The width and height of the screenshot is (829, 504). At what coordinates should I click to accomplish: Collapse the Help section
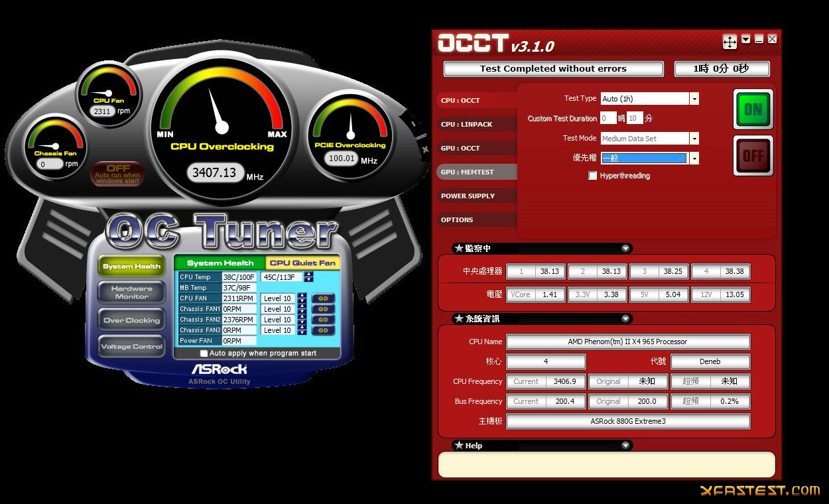point(625,446)
